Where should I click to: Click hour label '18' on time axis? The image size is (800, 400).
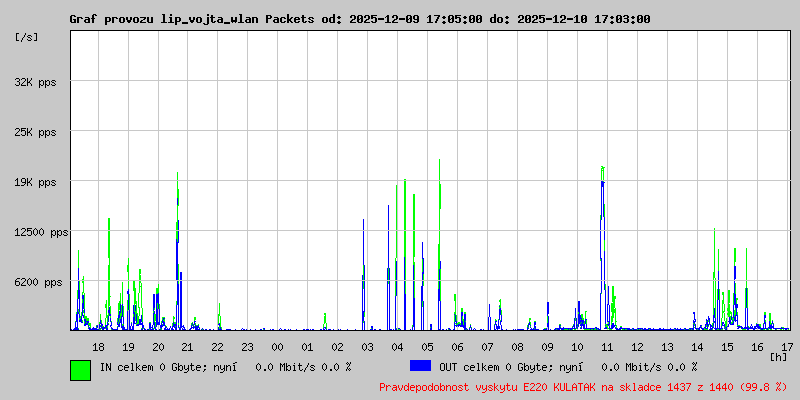pos(98,347)
